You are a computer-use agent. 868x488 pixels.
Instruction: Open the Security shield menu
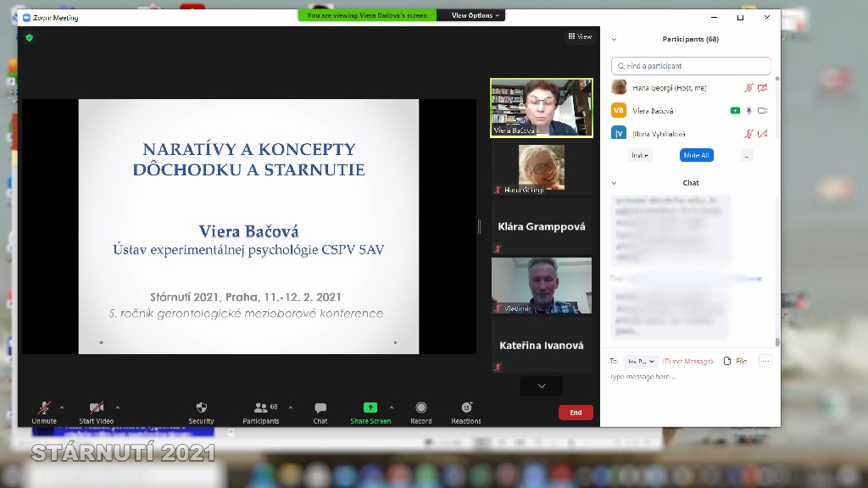point(201,408)
